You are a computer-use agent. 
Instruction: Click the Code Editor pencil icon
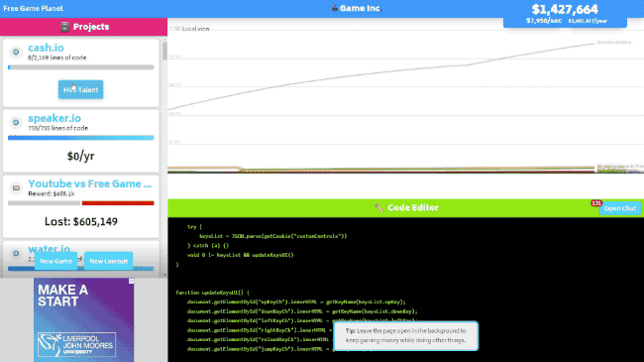coord(379,208)
